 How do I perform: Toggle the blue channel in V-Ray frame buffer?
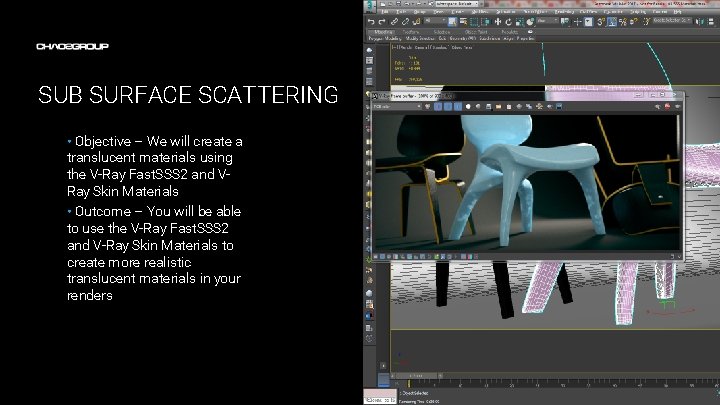458,107
